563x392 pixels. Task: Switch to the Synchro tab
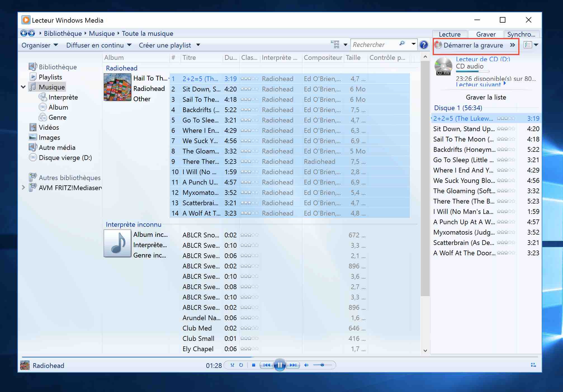(521, 34)
